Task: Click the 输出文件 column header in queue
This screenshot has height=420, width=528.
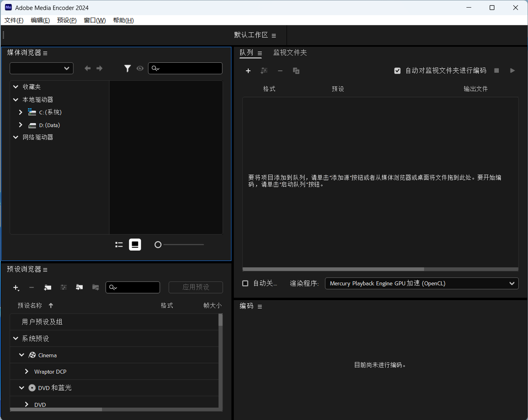Action: click(x=476, y=89)
